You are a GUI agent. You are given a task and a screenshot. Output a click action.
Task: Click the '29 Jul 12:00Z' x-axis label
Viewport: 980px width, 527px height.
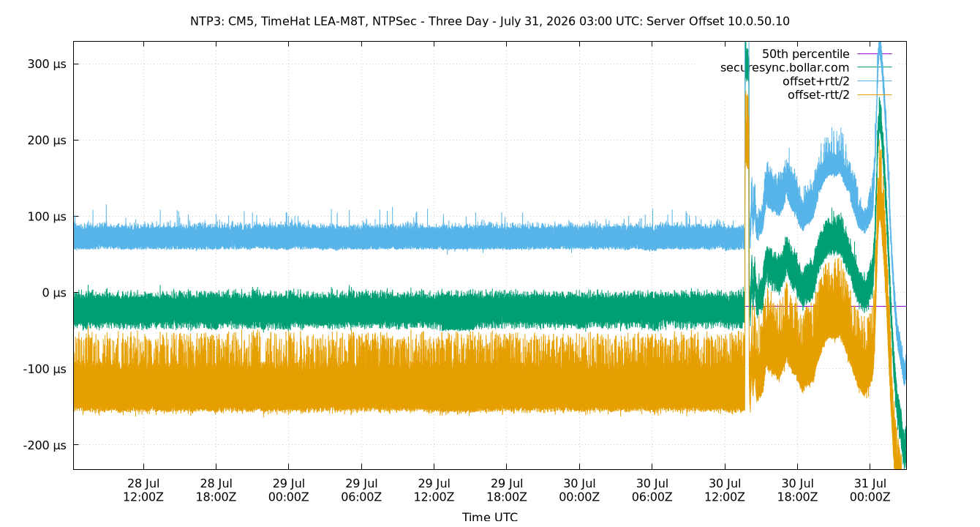(x=434, y=490)
